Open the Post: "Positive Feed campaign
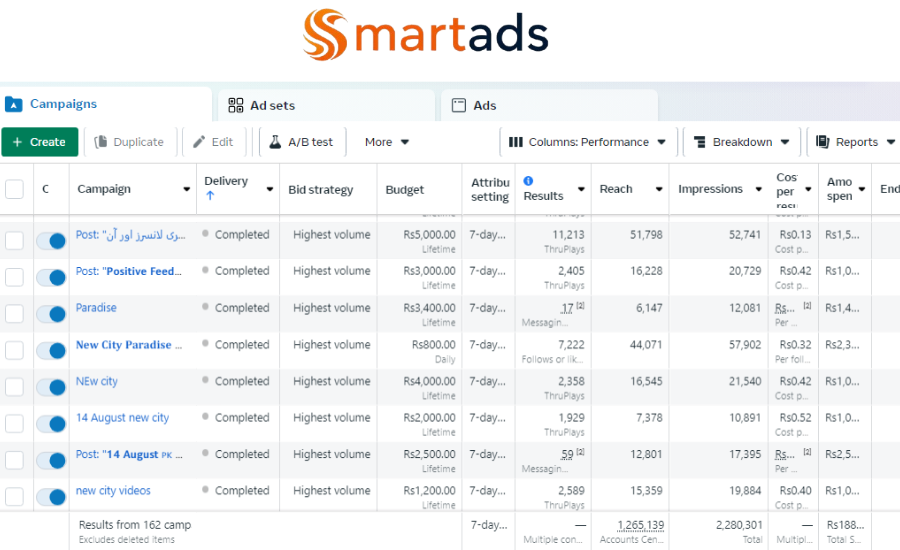The width and height of the screenshot is (900, 550). coord(129,271)
